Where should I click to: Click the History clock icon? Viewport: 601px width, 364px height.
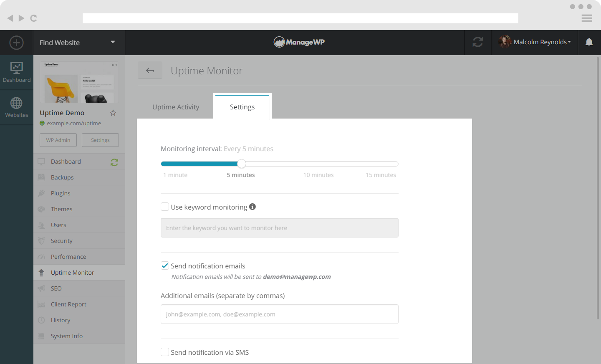point(41,320)
